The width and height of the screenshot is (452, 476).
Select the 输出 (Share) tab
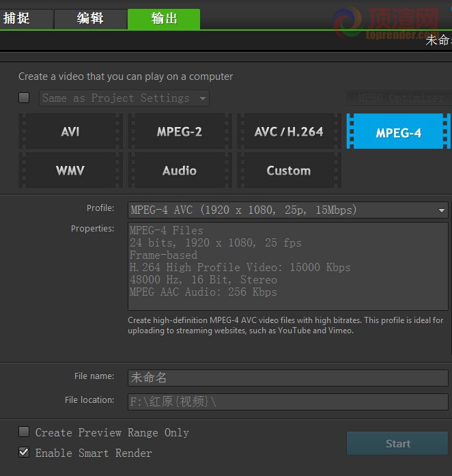pyautogui.click(x=164, y=19)
